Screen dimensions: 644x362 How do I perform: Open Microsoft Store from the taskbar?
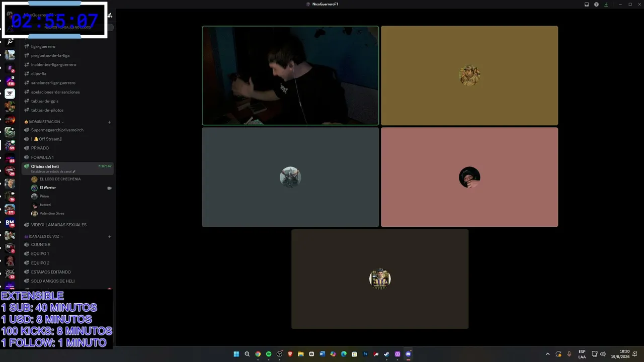tap(355, 354)
